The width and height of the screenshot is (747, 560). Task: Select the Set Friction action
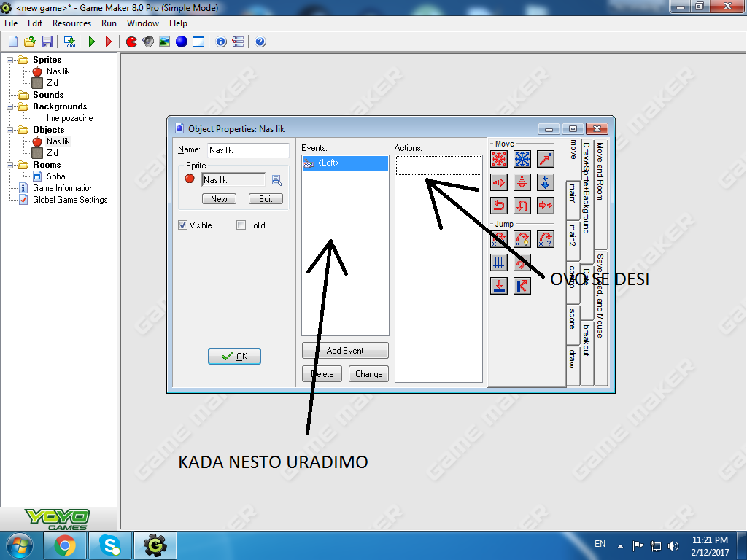pos(546,206)
